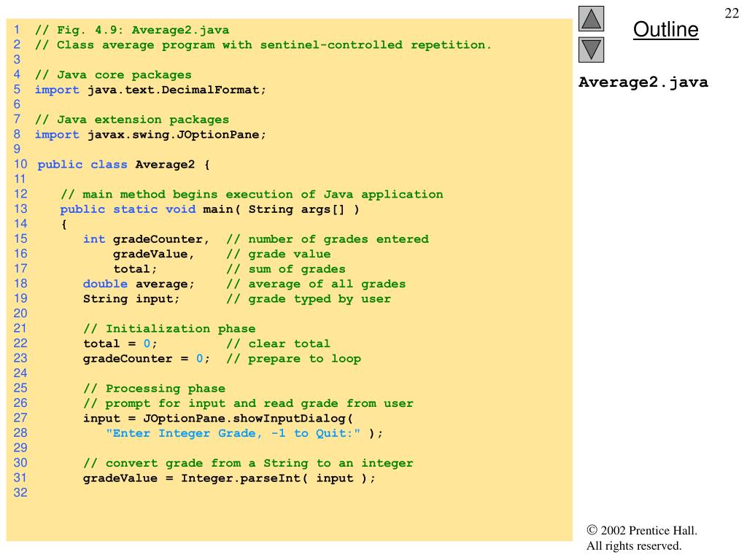Select the text "All rights reserved."
The width and height of the screenshot is (747, 560).
coord(634,545)
